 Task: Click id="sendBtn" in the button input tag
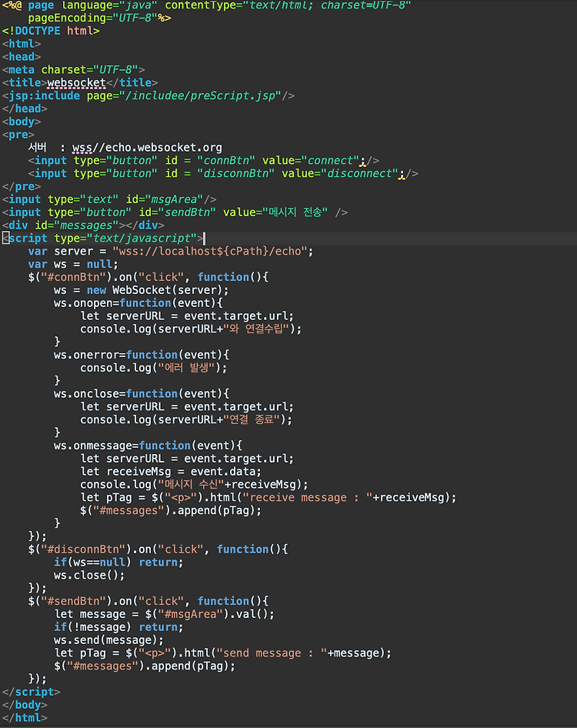pyautogui.click(x=177, y=212)
